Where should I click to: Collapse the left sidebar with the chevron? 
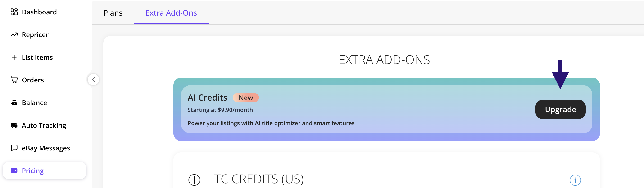click(93, 80)
